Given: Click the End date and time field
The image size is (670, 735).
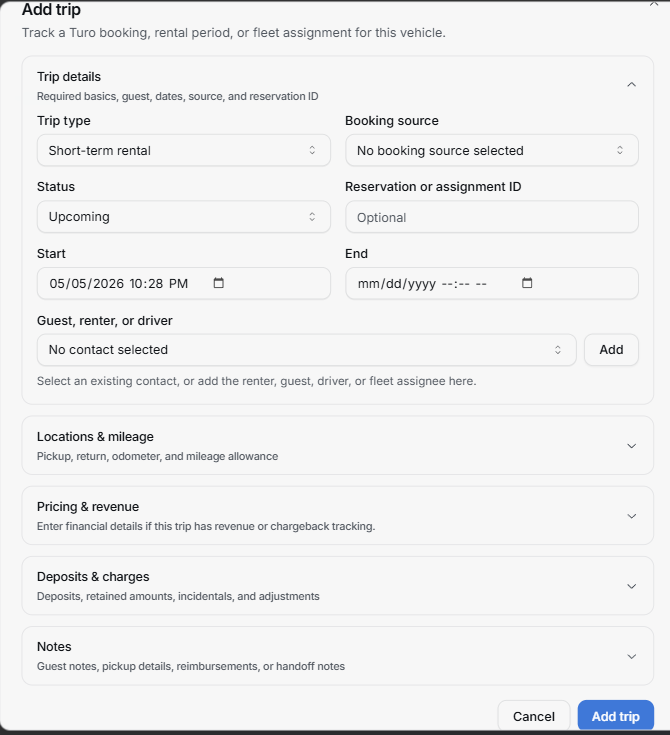Looking at the screenshot, I should (x=492, y=284).
